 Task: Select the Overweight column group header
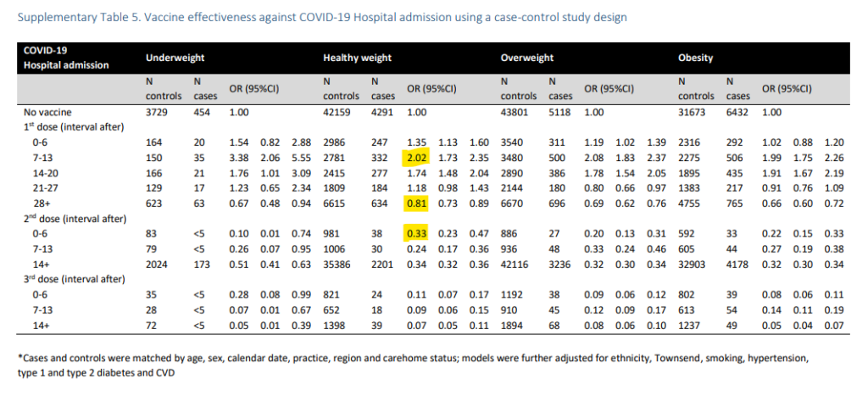pyautogui.click(x=527, y=59)
